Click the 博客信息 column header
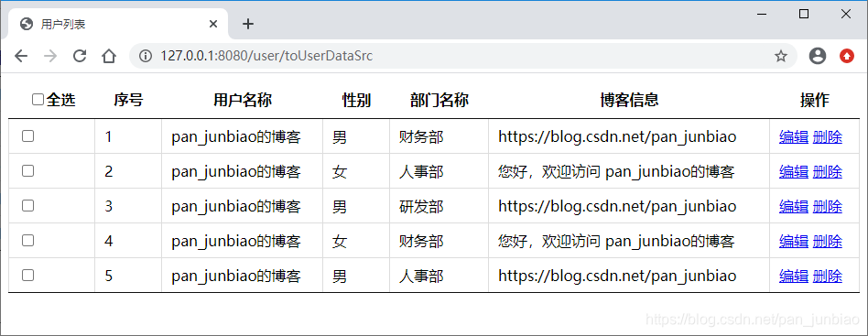Viewport: 868px width, 336px height. 629,100
